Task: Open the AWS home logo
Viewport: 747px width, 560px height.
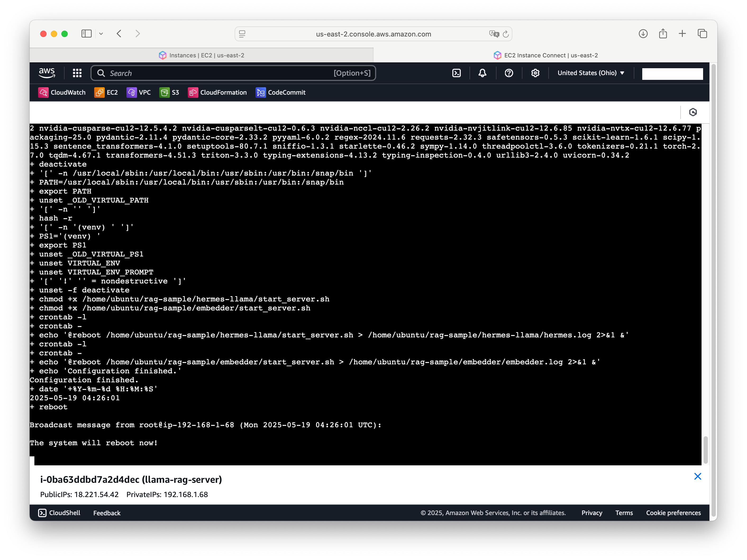Action: (x=47, y=73)
